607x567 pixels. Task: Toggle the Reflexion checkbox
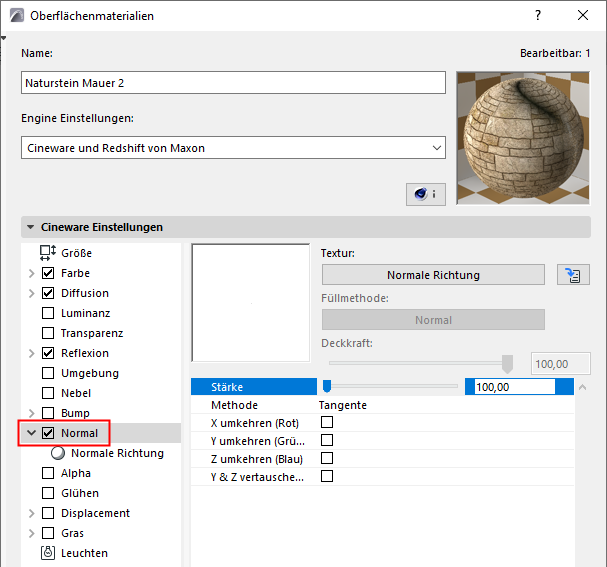[48, 353]
